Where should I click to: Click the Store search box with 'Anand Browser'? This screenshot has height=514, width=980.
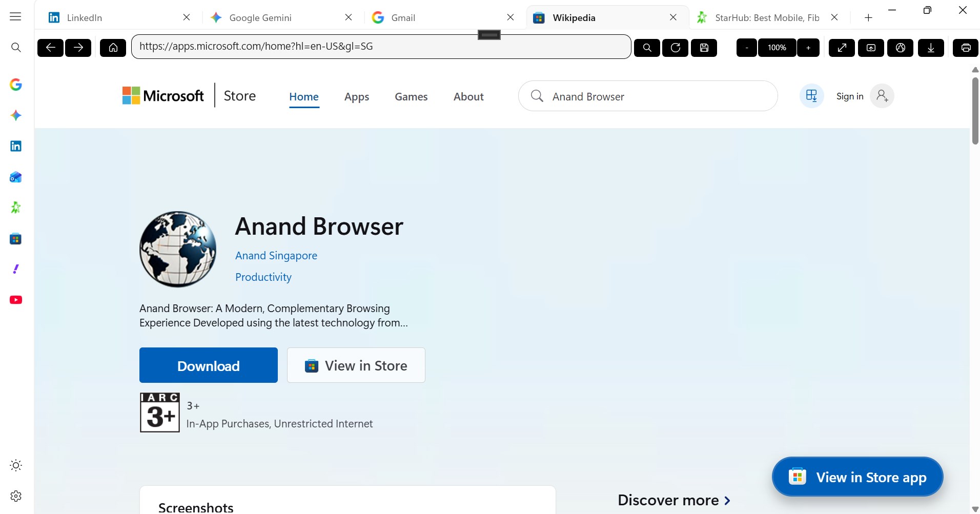[648, 96]
